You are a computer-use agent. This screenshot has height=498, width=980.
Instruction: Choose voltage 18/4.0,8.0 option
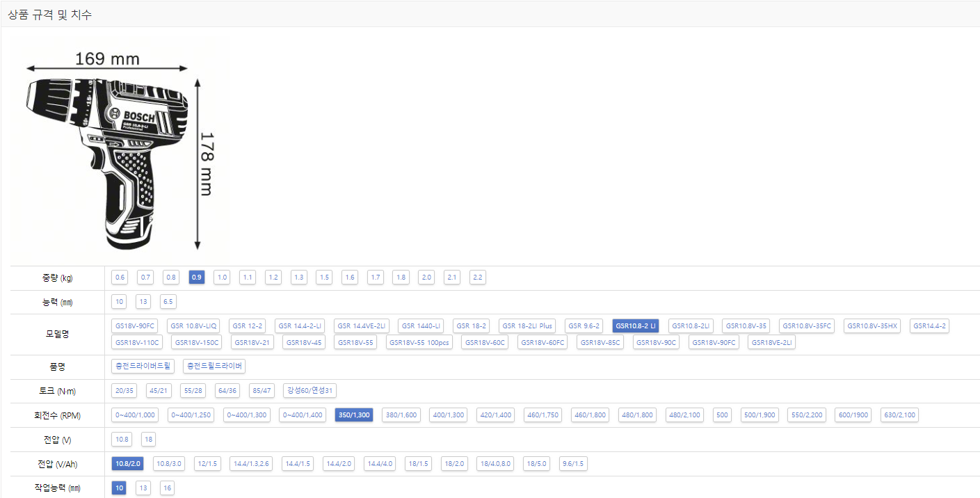pos(495,464)
